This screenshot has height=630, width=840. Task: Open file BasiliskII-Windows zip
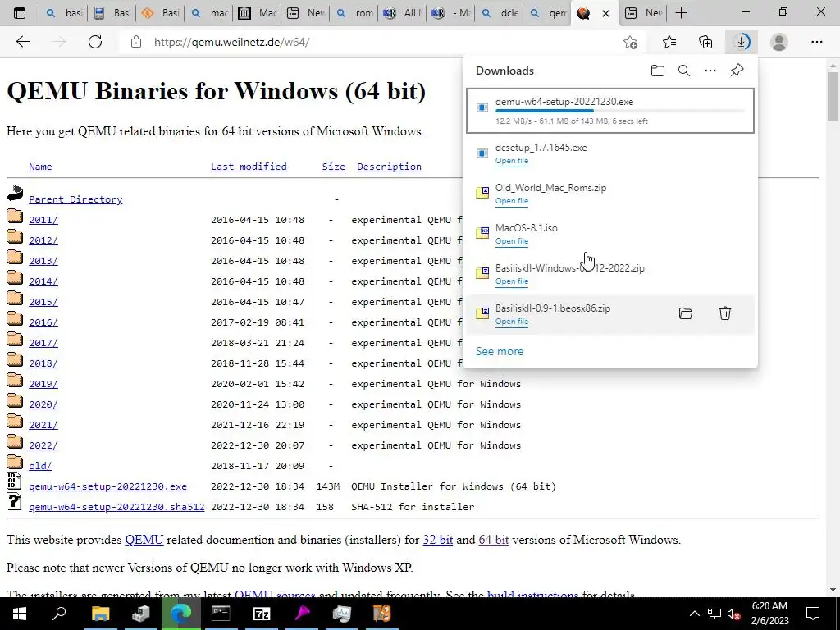coord(512,281)
